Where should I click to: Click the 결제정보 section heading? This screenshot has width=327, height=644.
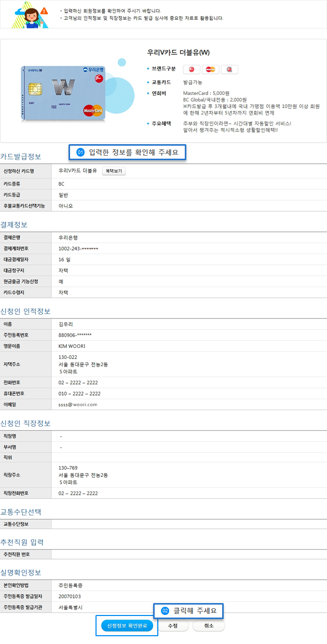(14, 225)
